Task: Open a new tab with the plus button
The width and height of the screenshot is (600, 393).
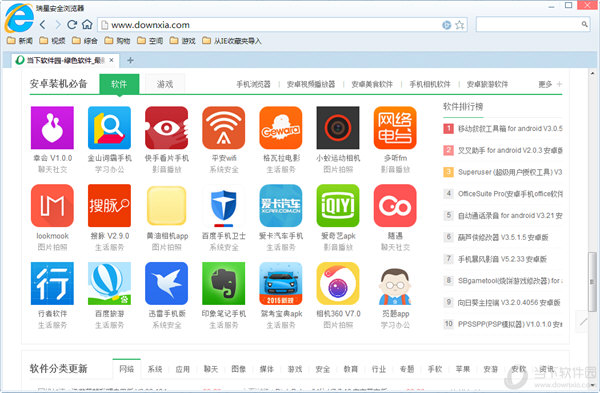Action: coord(130,60)
